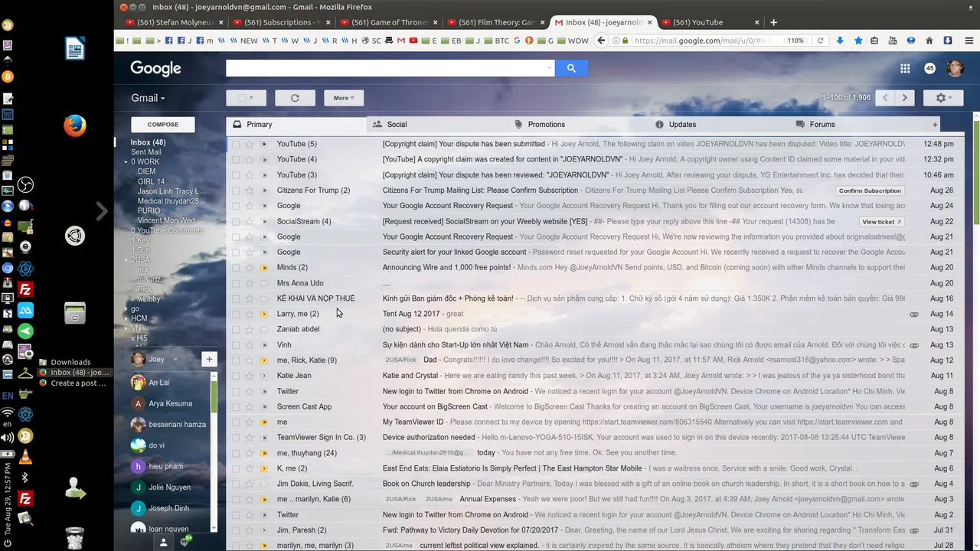Viewport: 980px width, 551px height.
Task: Open the Joey Hangouts status dropdown
Action: (x=175, y=359)
